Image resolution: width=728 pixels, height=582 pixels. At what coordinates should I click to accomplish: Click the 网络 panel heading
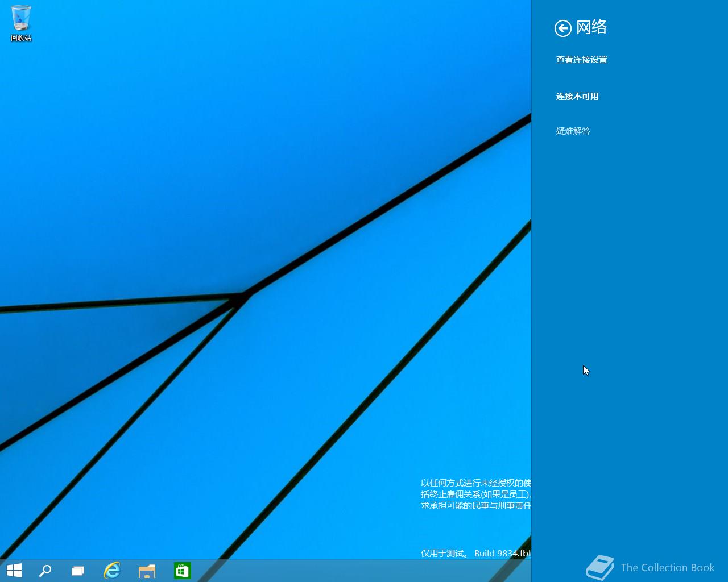591,27
